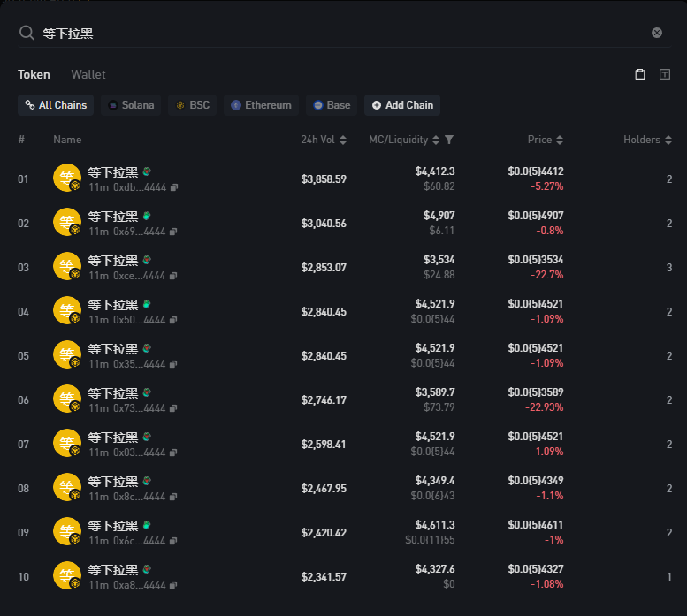Copy address 0x8c...4444 in row 08
Screen dimensions: 687x616
[x=173, y=497]
